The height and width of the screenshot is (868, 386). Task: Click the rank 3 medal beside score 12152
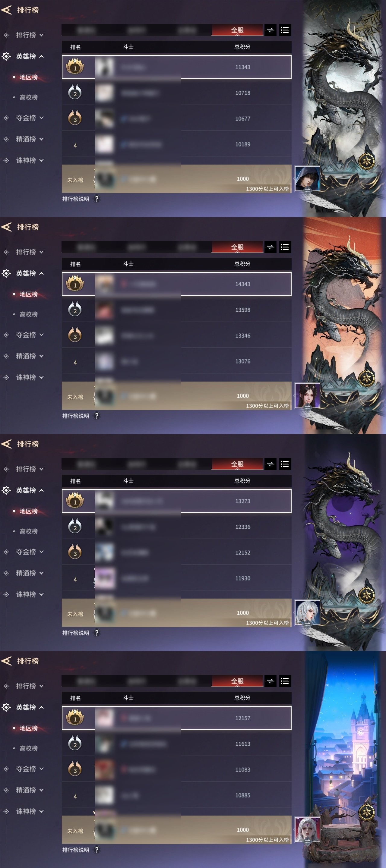click(x=75, y=552)
